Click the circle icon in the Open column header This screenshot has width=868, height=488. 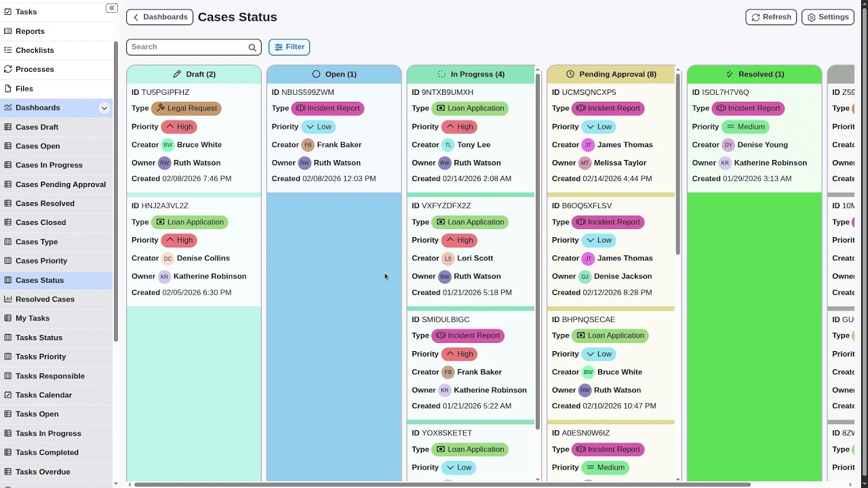[316, 74]
